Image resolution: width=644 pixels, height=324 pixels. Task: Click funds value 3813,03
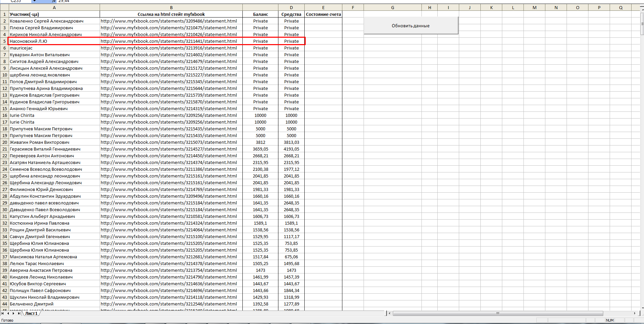(x=291, y=142)
